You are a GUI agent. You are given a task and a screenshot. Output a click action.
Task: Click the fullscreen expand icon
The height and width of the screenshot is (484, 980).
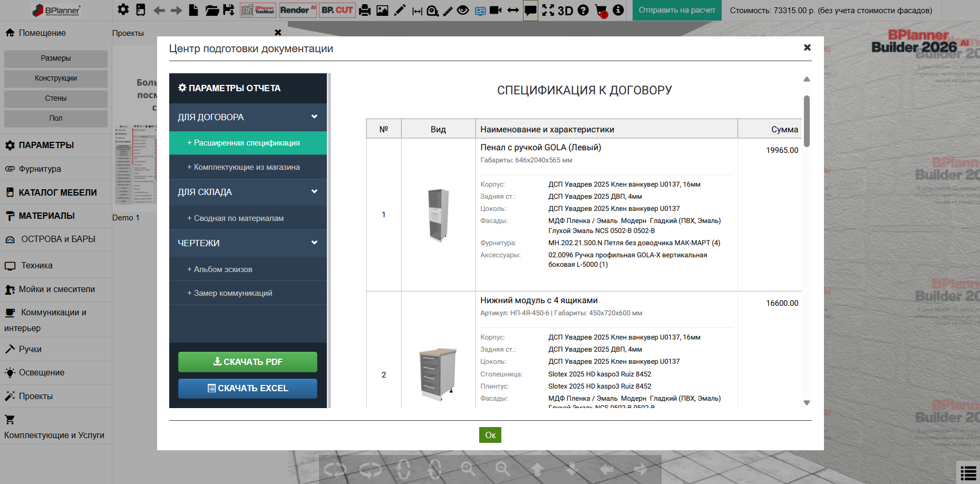point(548,10)
